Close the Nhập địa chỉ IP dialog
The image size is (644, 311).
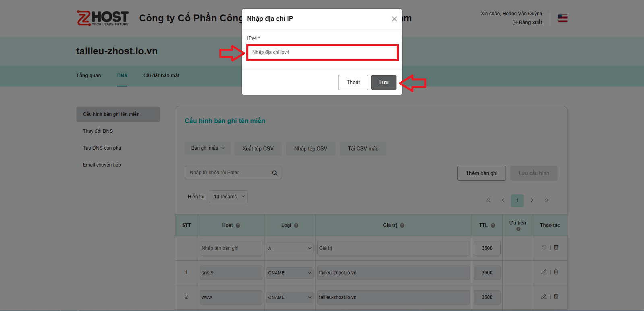[394, 19]
